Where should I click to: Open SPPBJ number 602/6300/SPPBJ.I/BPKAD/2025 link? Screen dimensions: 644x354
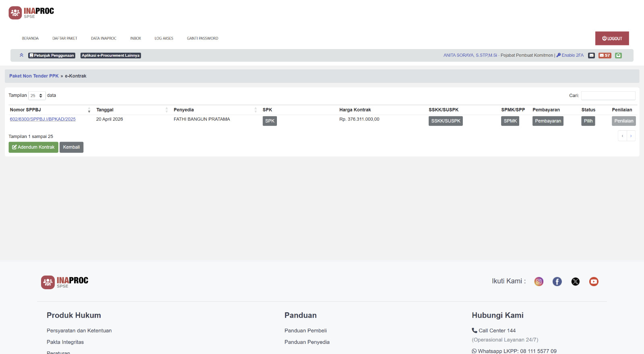point(43,119)
